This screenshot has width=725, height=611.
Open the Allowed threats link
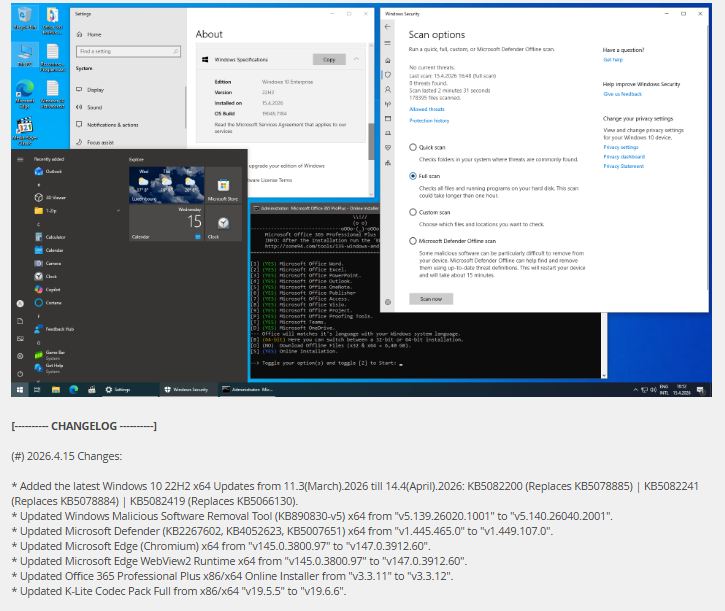pyautogui.click(x=427, y=109)
